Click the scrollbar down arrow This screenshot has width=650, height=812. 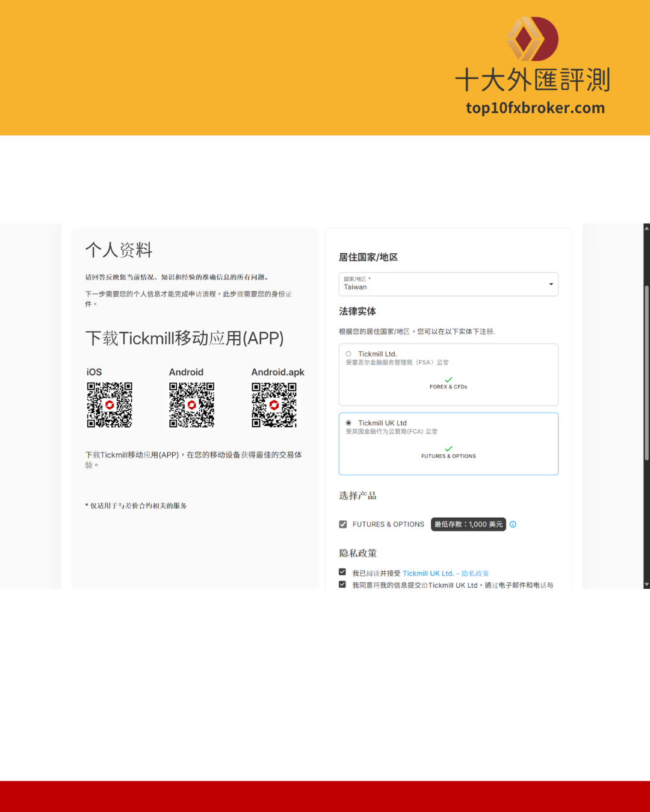click(x=647, y=584)
